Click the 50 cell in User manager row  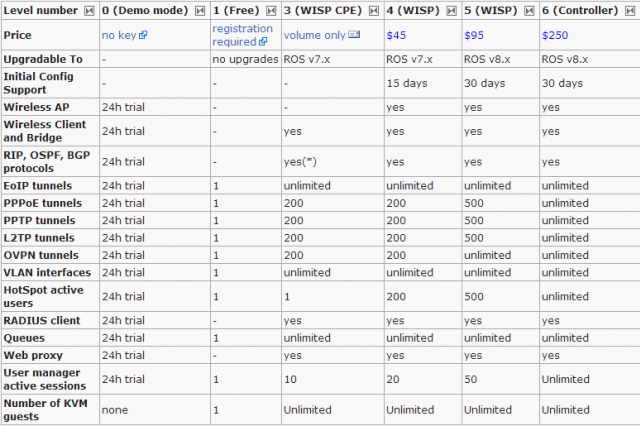coord(471,379)
